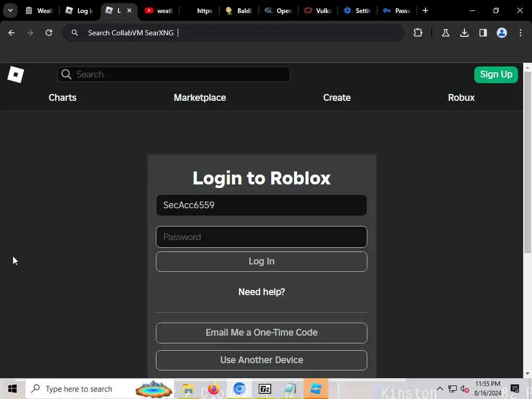The width and height of the screenshot is (532, 399).
Task: Open the Robux page
Action: (x=461, y=98)
